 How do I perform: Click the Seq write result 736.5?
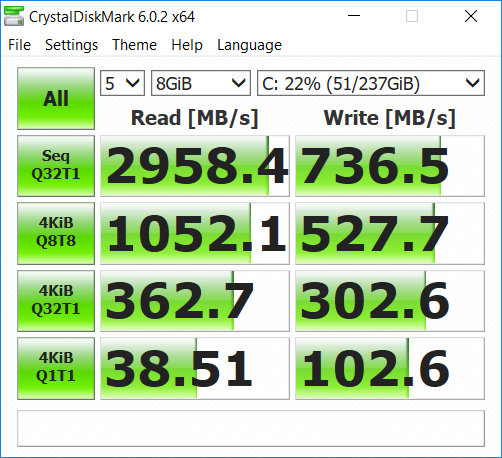click(390, 166)
